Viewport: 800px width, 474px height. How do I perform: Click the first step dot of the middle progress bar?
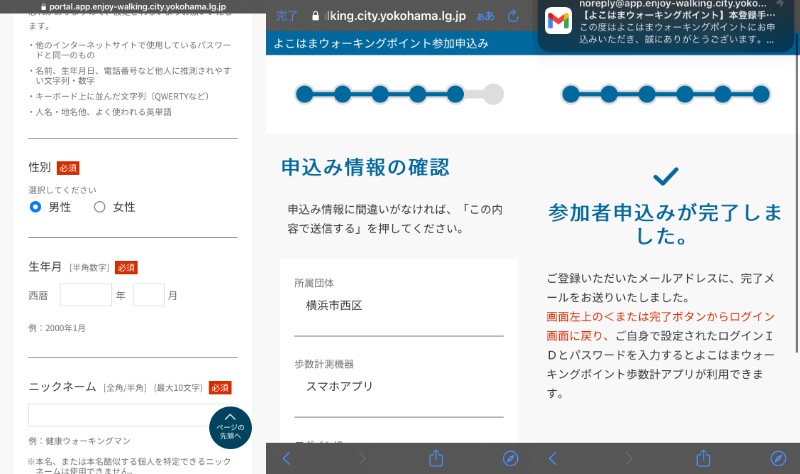pyautogui.click(x=305, y=94)
